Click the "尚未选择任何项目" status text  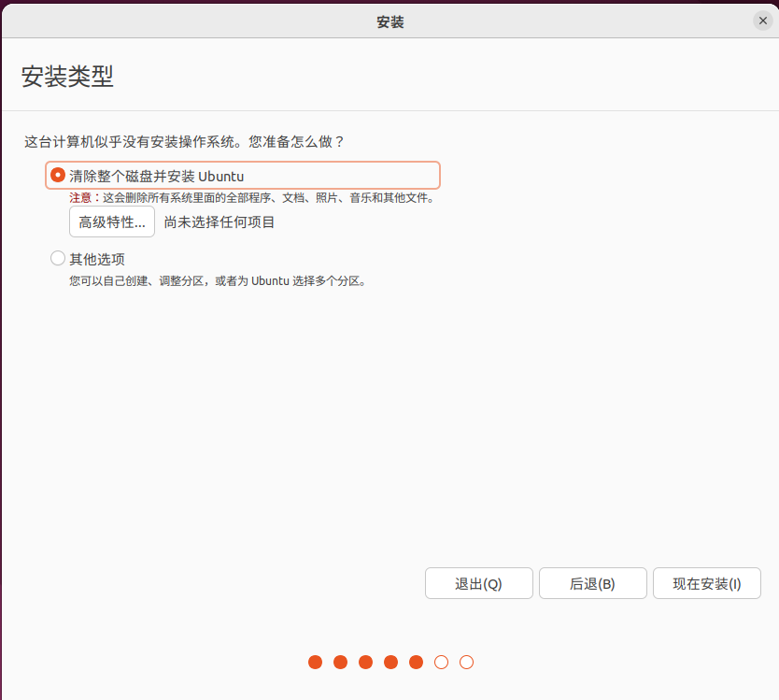tap(220, 222)
